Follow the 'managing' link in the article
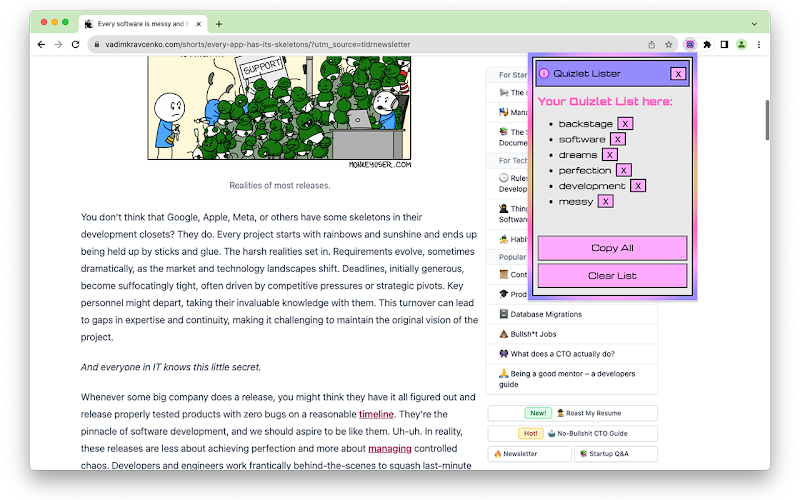The height and width of the screenshot is (500, 800). point(390,448)
